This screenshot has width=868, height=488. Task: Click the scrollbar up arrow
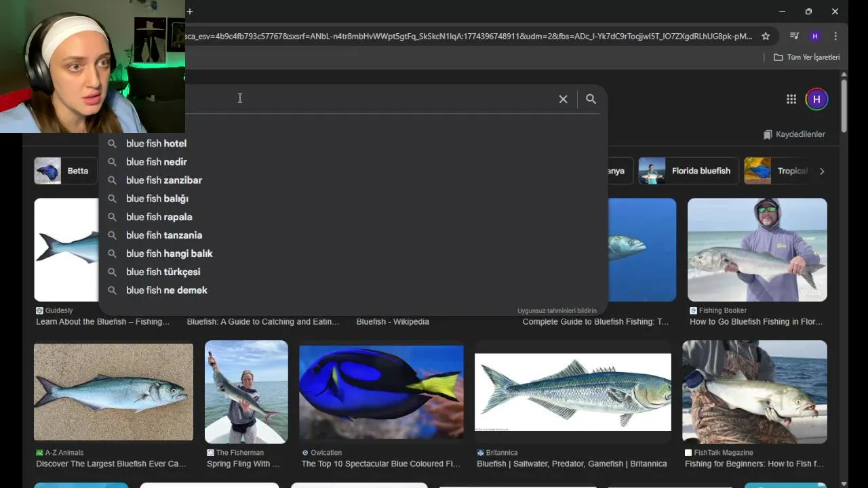pyautogui.click(x=844, y=74)
